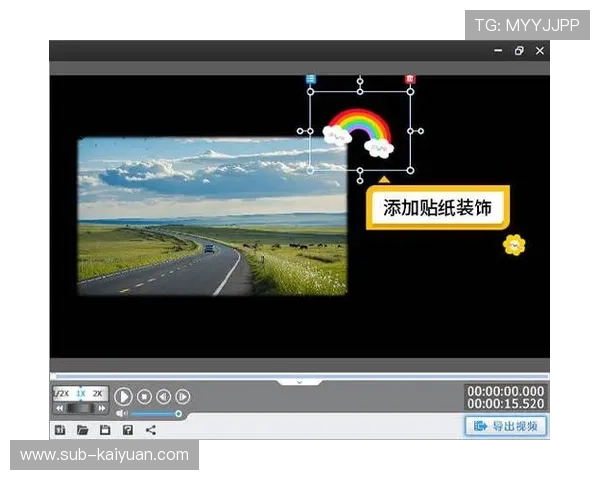
Task: Save the project with the floppy disk icon
Action: 105,430
